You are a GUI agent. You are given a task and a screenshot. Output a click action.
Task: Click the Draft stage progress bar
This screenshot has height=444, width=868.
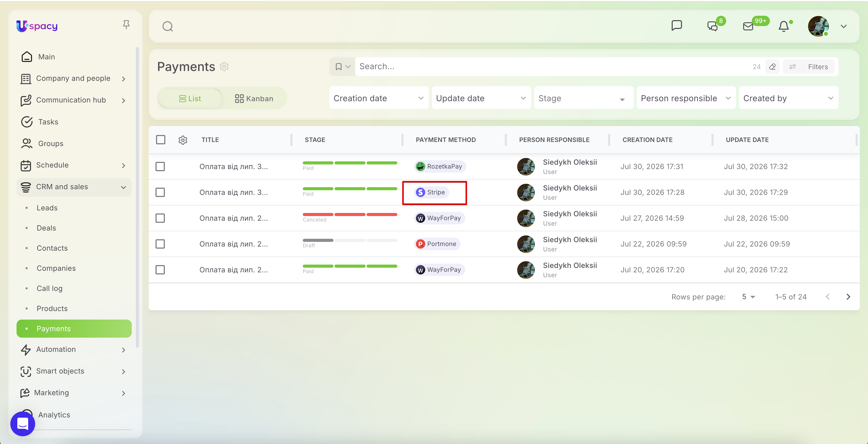coord(350,240)
